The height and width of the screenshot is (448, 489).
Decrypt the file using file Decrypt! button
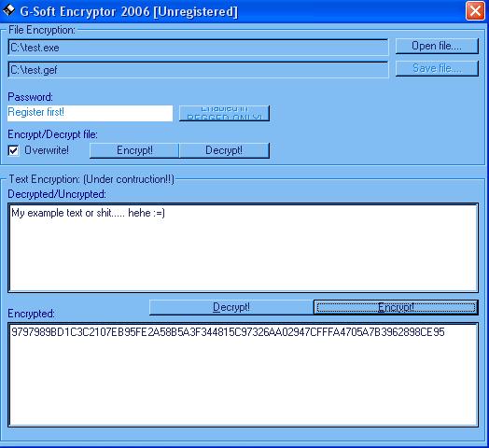(x=224, y=150)
